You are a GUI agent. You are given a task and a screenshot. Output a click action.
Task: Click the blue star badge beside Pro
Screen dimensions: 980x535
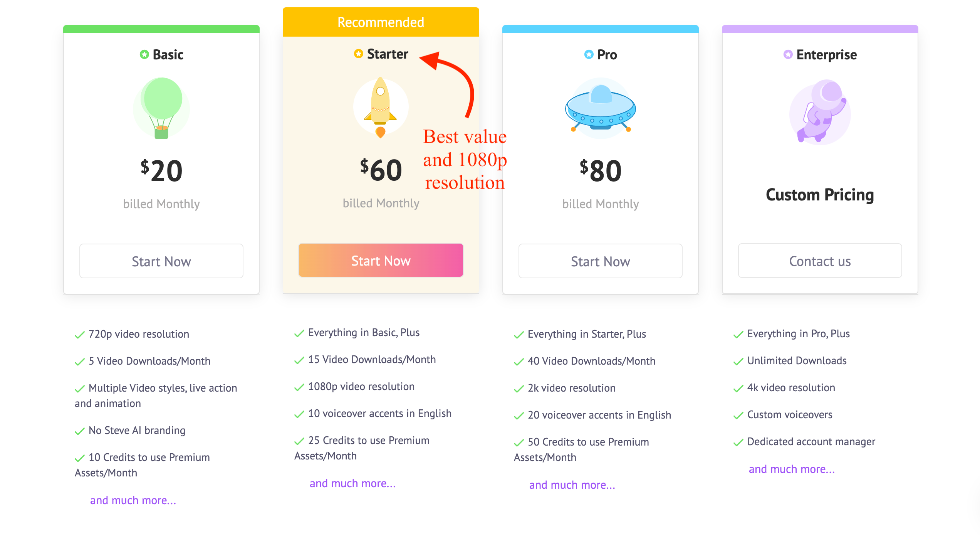click(589, 54)
